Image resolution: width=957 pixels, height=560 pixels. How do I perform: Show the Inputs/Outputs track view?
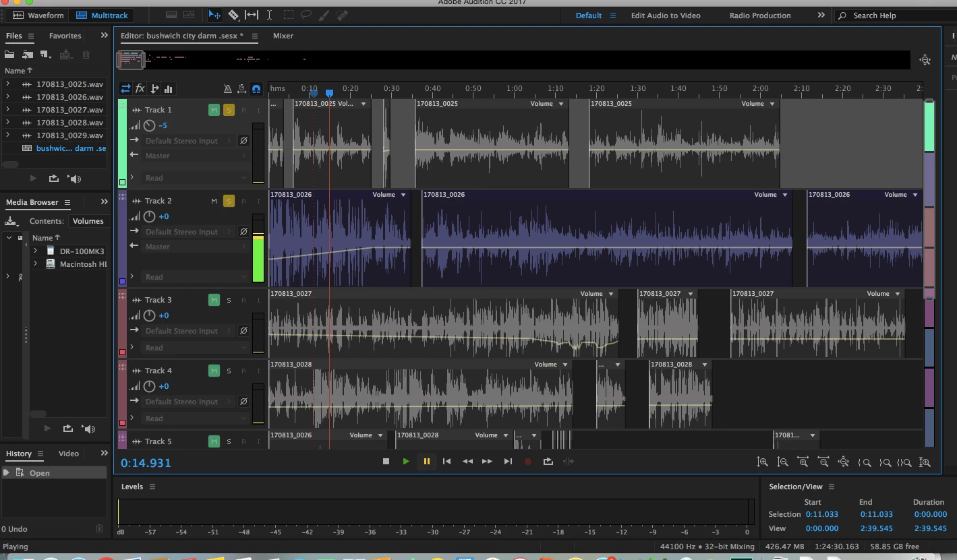125,88
